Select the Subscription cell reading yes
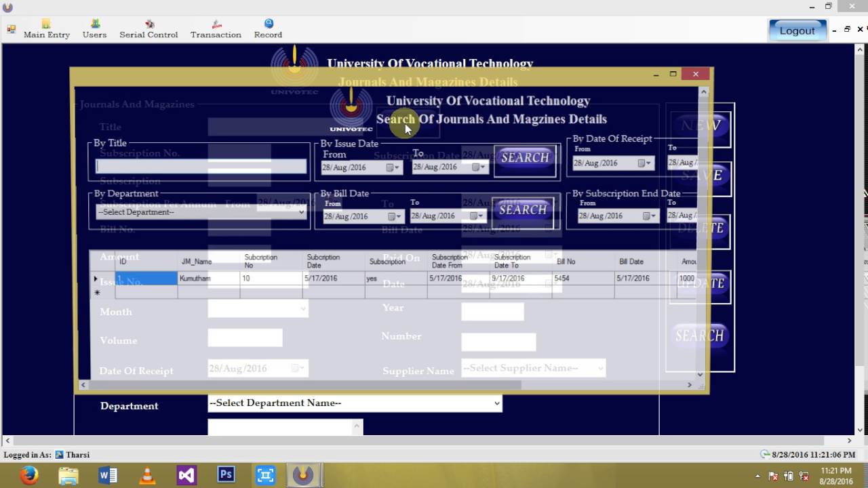Viewport: 868px width, 488px height. pyautogui.click(x=395, y=279)
